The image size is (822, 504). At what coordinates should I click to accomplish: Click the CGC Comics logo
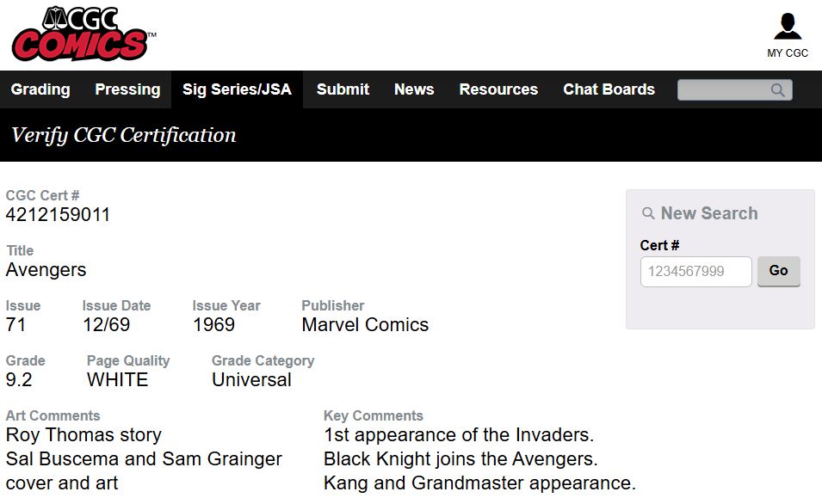tap(83, 34)
